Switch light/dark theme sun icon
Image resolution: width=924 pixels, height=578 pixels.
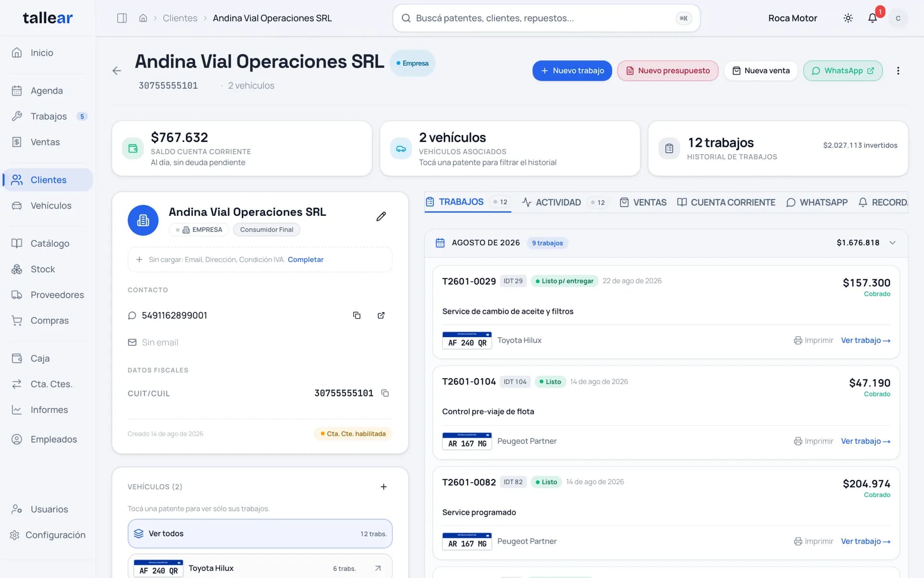point(848,18)
